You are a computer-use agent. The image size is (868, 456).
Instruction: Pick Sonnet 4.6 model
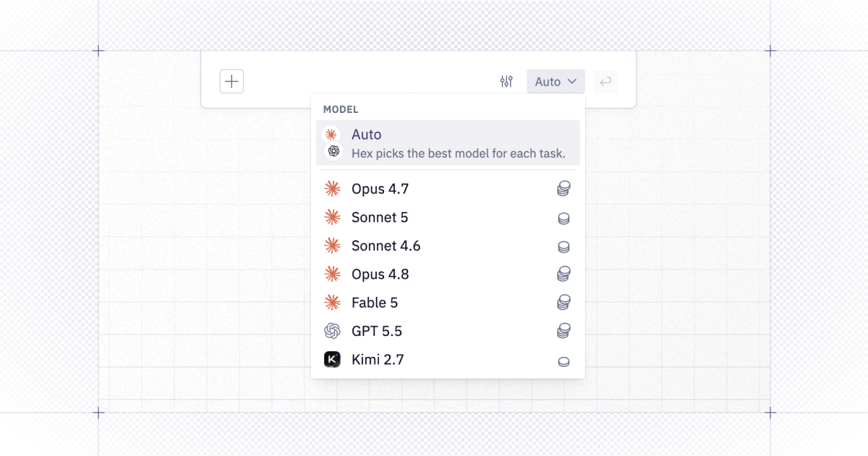pos(448,246)
